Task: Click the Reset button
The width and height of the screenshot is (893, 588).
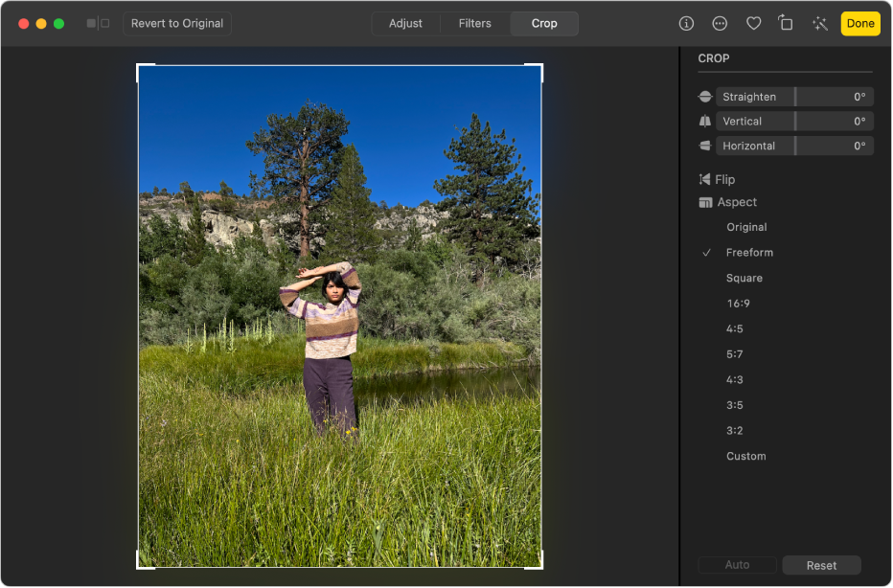Action: click(821, 564)
